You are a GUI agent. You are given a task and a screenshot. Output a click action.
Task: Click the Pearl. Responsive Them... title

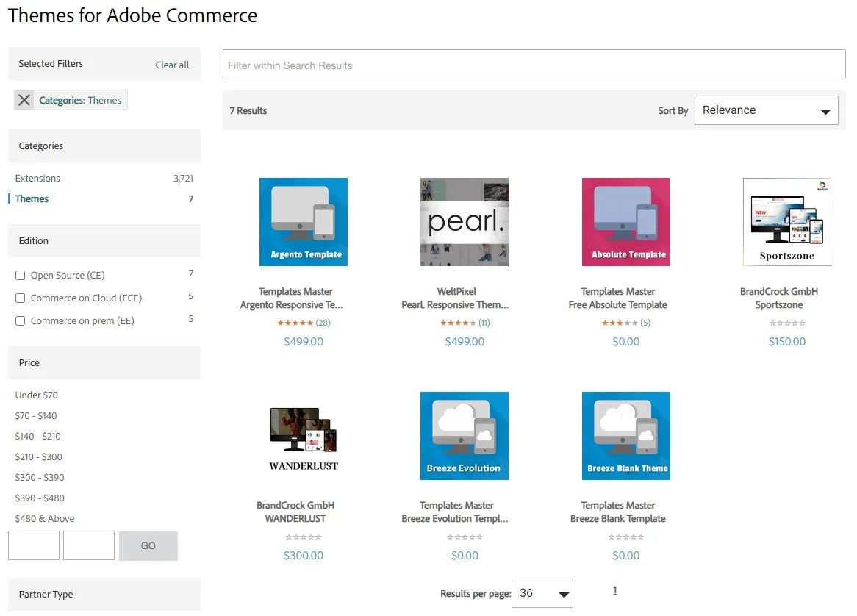pos(455,305)
